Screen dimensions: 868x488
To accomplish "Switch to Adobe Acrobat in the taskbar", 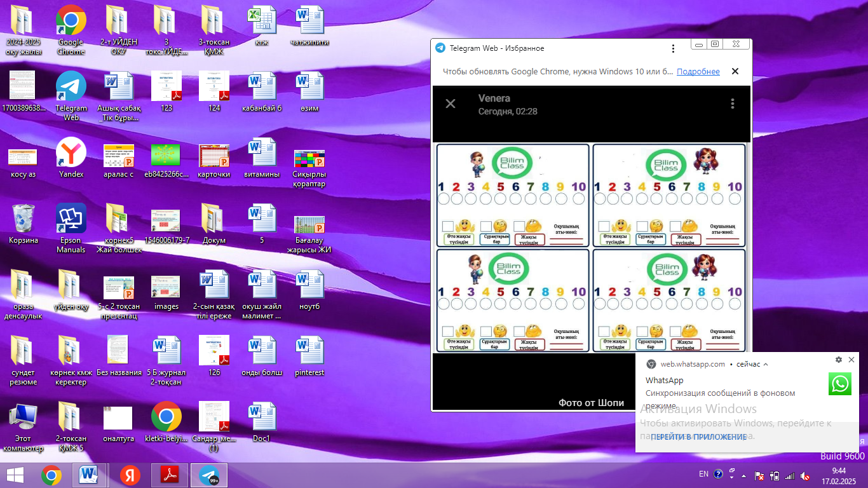I will 170,475.
